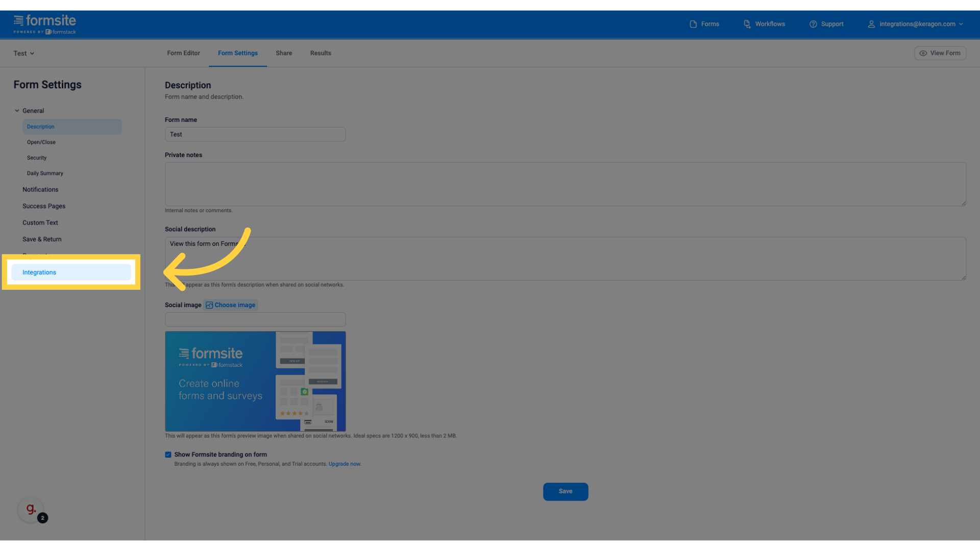Click into the Private notes textarea

point(565,184)
